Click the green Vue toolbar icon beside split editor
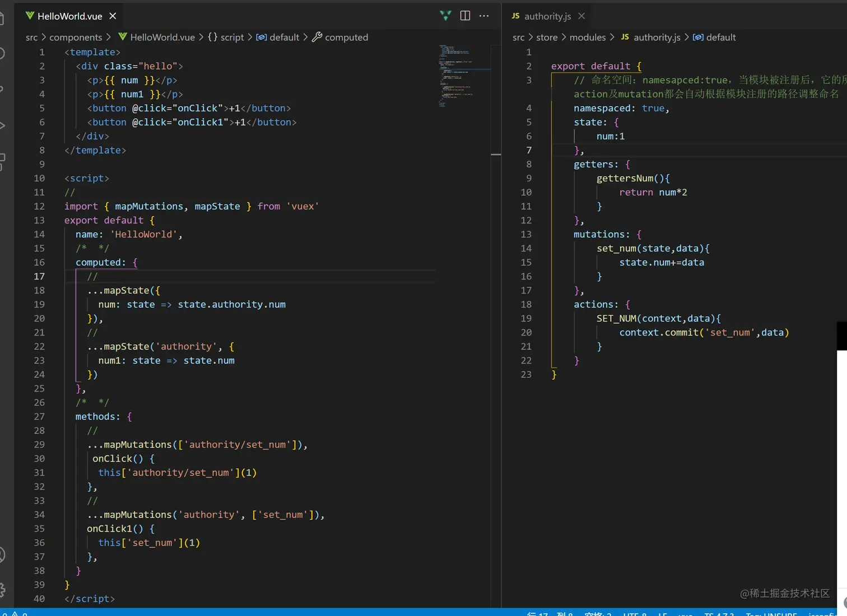 click(446, 16)
